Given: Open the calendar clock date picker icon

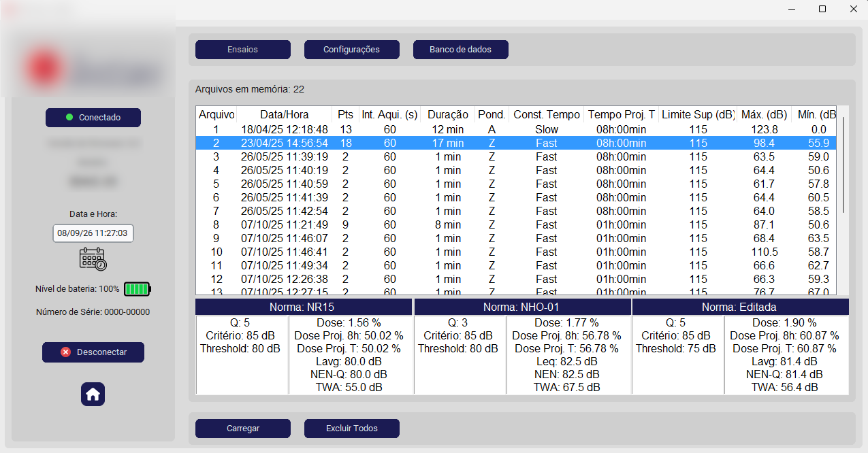Looking at the screenshot, I should click(x=93, y=259).
